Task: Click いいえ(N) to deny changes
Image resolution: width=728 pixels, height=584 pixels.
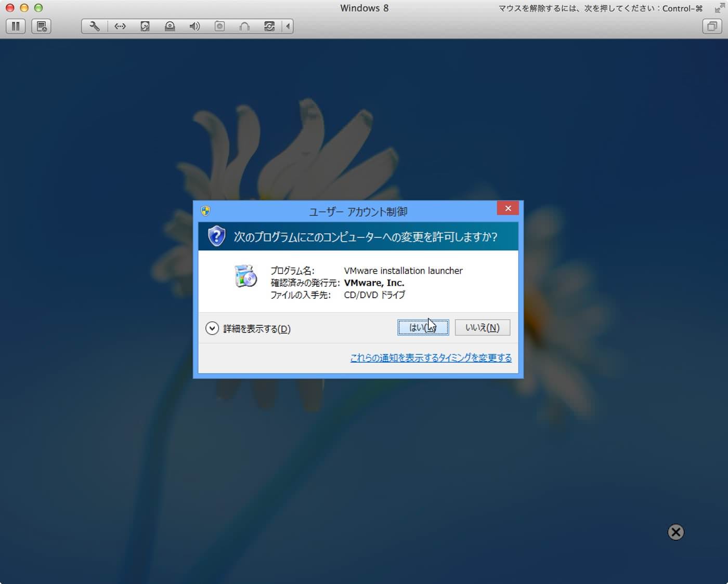Action: 482,327
